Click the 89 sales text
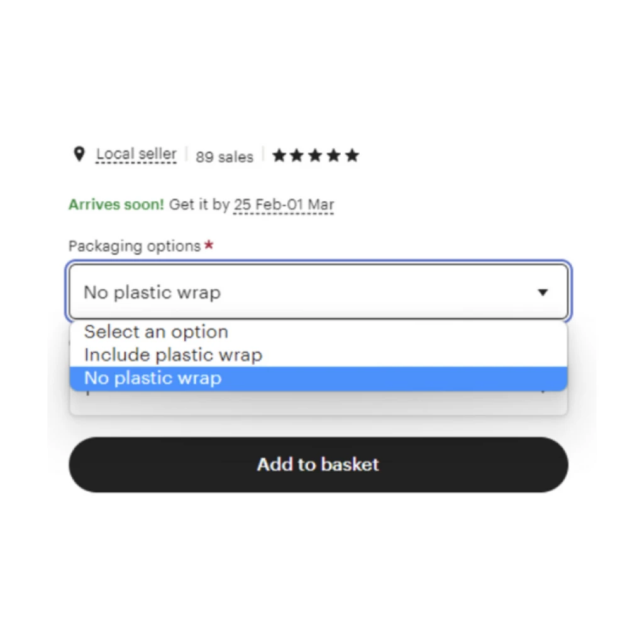Image resolution: width=644 pixels, height=644 pixels. click(x=225, y=157)
